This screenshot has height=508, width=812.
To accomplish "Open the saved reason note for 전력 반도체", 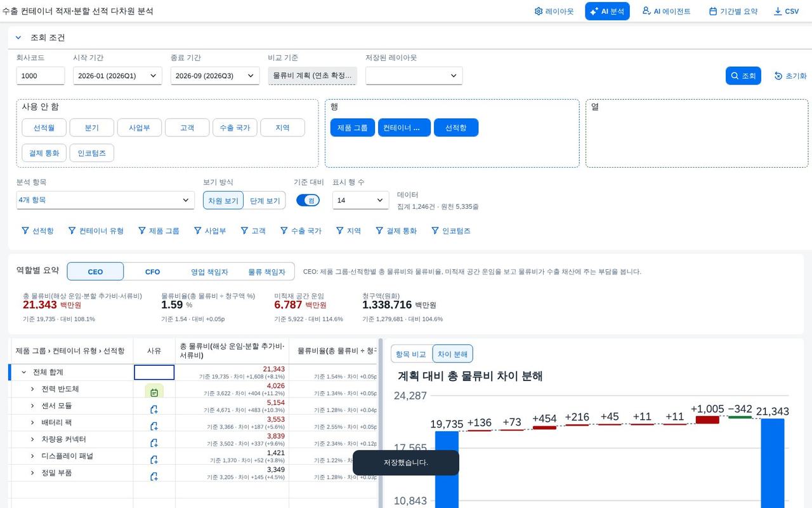I will [x=154, y=392].
